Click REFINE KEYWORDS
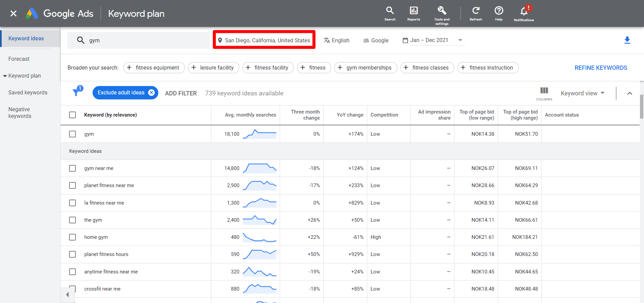The image size is (644, 303). point(600,68)
